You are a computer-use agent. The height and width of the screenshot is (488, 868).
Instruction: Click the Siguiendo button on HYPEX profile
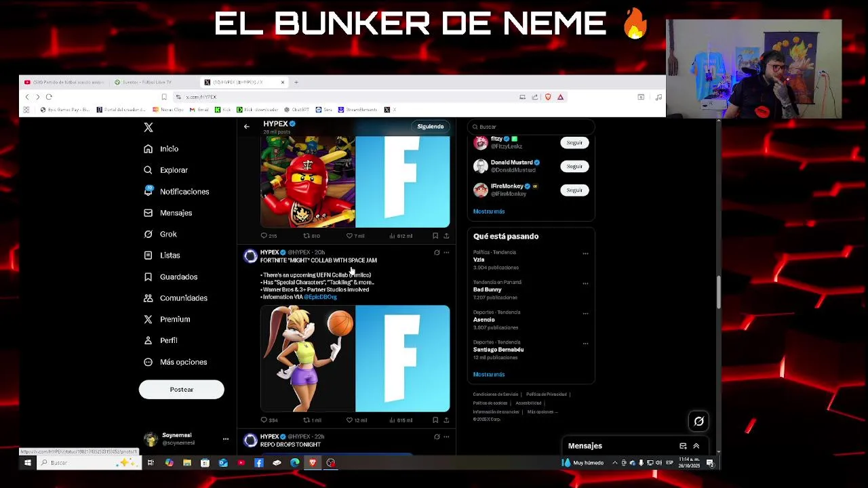tap(431, 127)
